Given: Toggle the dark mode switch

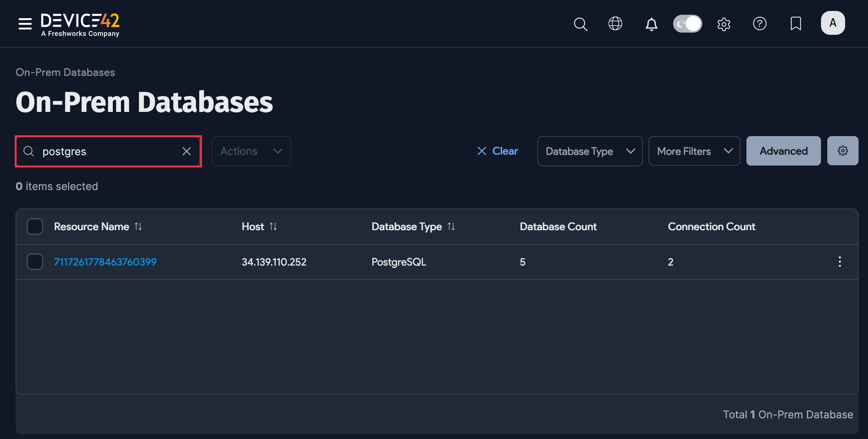Looking at the screenshot, I should coord(688,24).
